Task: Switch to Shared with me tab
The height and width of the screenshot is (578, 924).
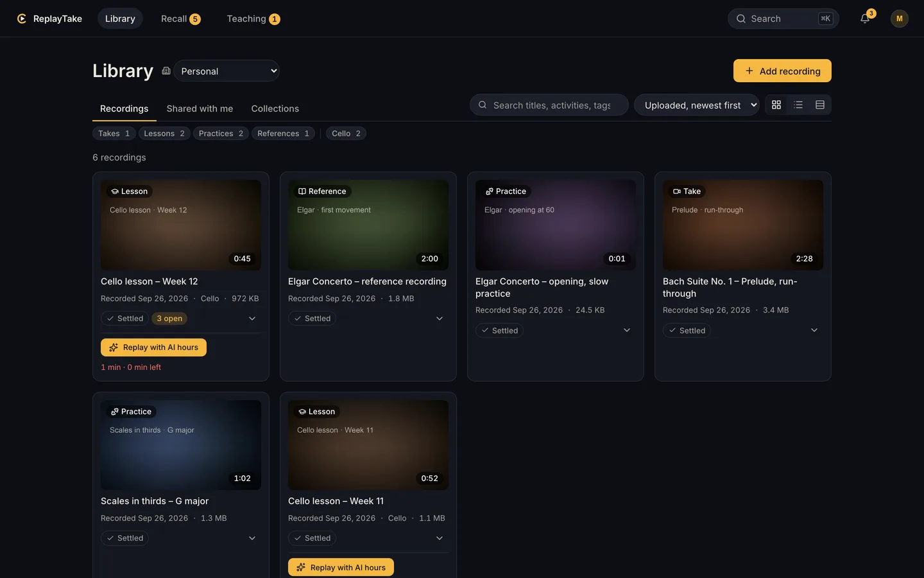Action: click(200, 109)
